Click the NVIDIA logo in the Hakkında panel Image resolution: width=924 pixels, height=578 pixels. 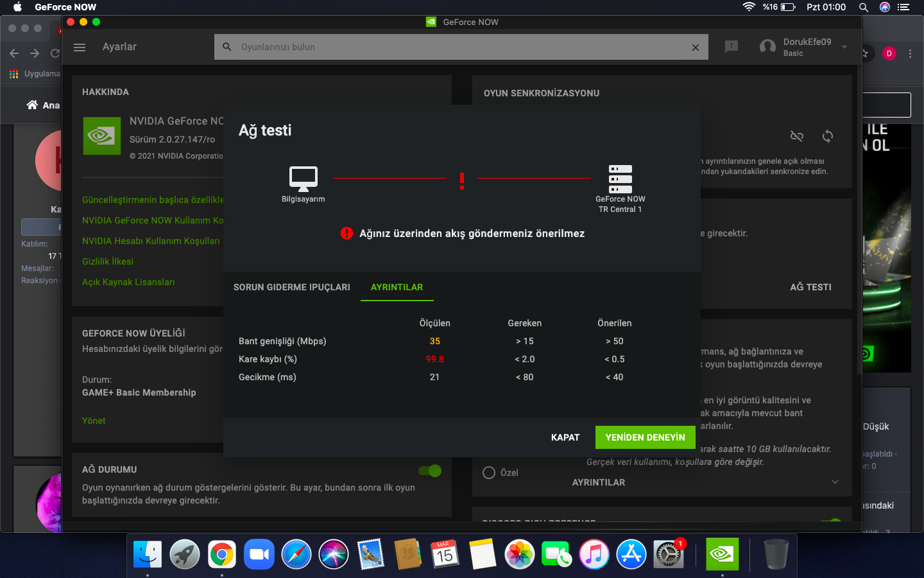[102, 136]
